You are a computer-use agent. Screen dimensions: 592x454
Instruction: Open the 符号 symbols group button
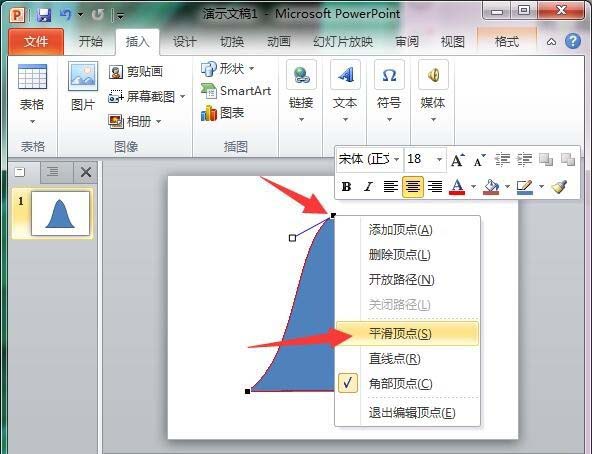[389, 92]
